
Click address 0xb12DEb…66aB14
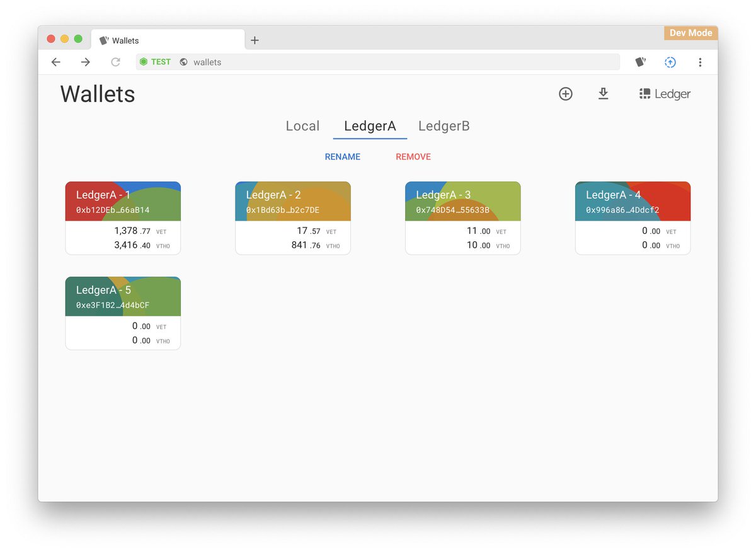[x=113, y=210]
